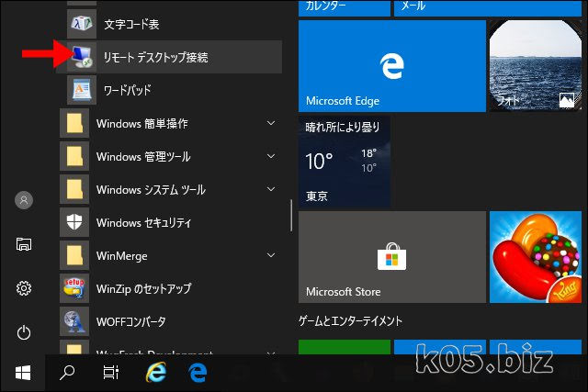
Task: Open the Microsoft Edge tile
Action: coord(392,66)
